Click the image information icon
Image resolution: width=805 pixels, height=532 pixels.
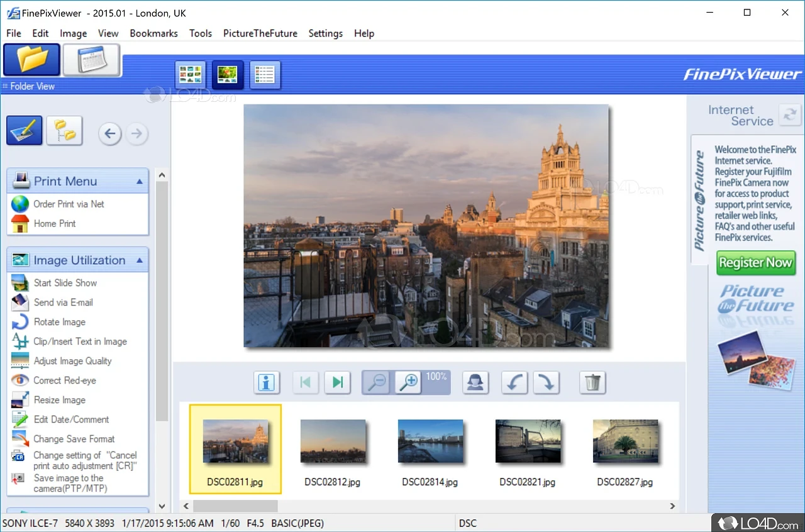click(267, 382)
